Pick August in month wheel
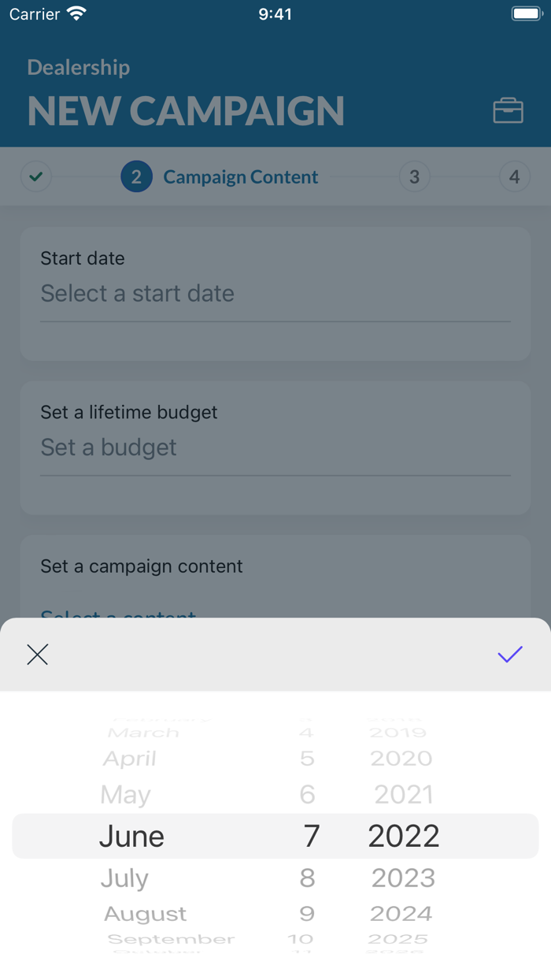 [x=146, y=914]
